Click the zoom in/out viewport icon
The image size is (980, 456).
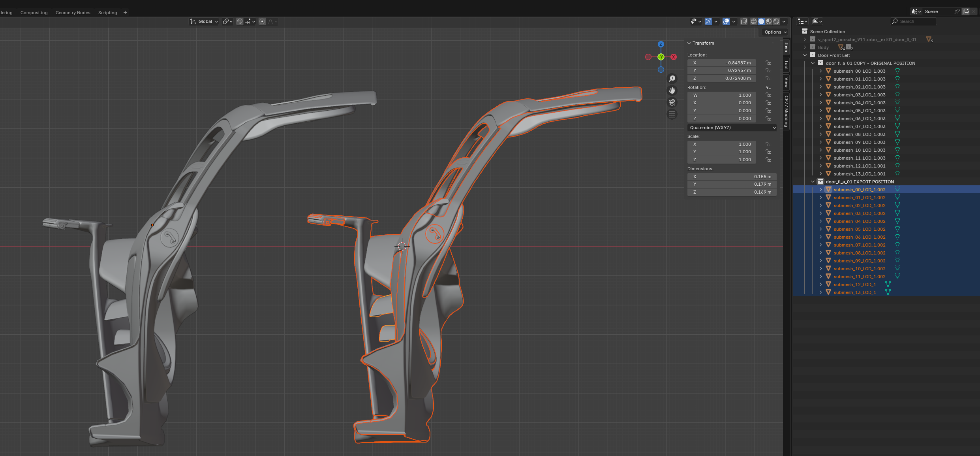(672, 79)
